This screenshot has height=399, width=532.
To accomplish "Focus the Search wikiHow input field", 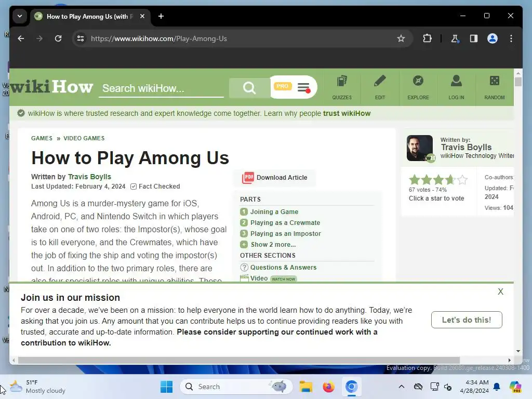I will pyautogui.click(x=161, y=88).
